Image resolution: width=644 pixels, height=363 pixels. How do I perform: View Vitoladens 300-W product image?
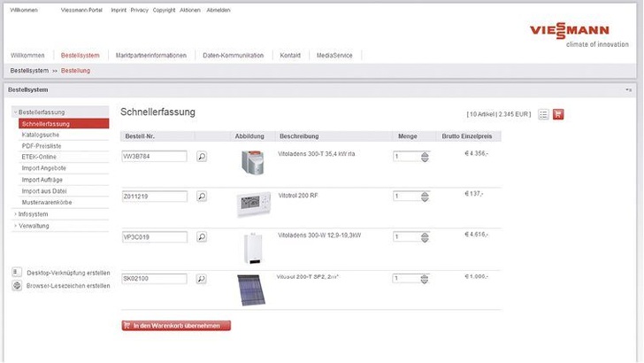(253, 248)
